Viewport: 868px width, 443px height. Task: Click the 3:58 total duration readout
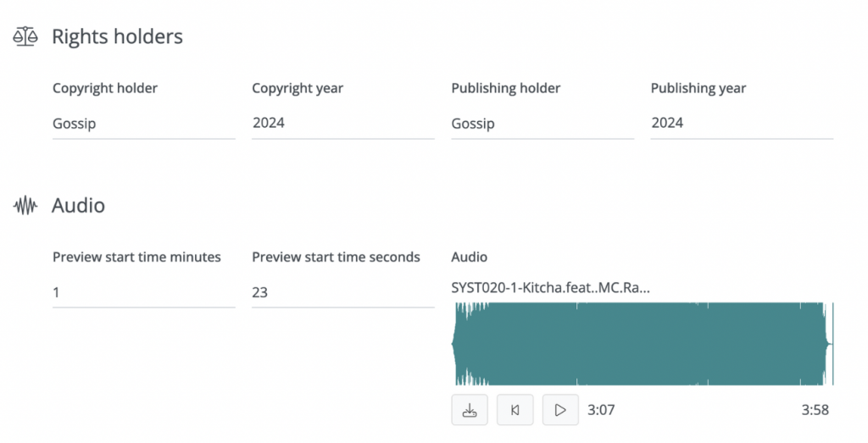click(815, 410)
